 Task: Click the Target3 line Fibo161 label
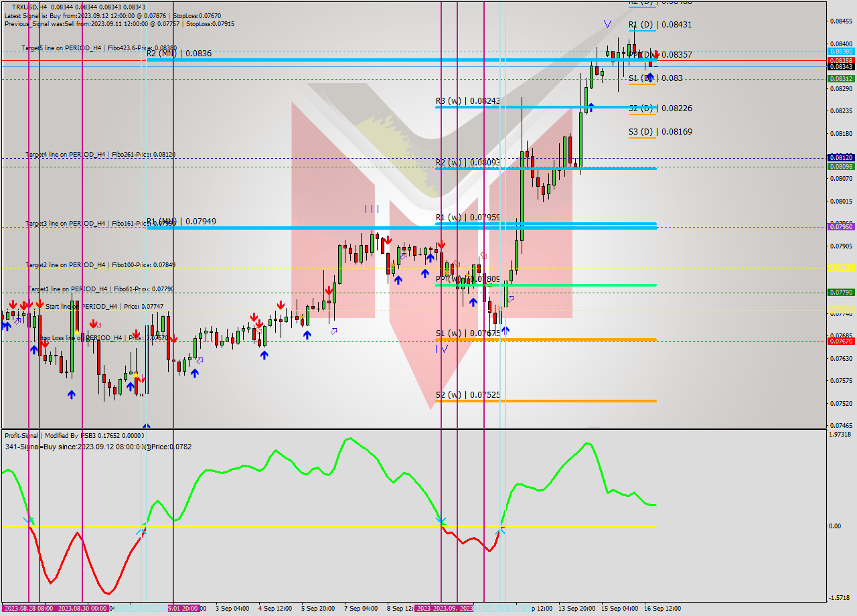[x=100, y=223]
